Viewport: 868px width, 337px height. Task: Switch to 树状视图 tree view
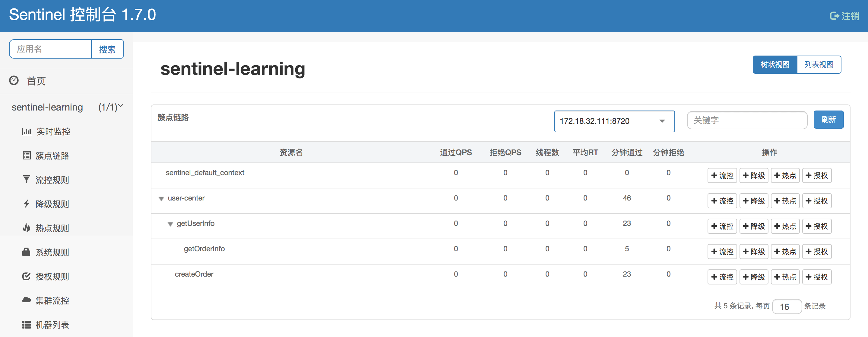coord(775,64)
